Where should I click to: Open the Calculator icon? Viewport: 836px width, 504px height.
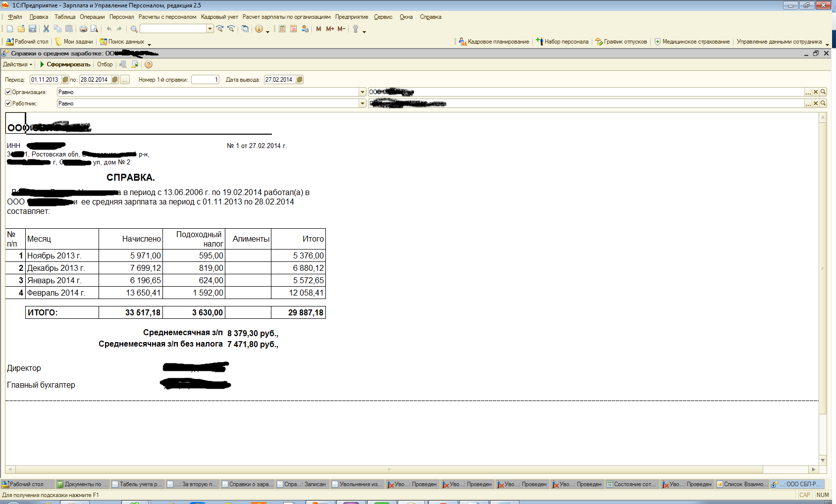(x=282, y=29)
